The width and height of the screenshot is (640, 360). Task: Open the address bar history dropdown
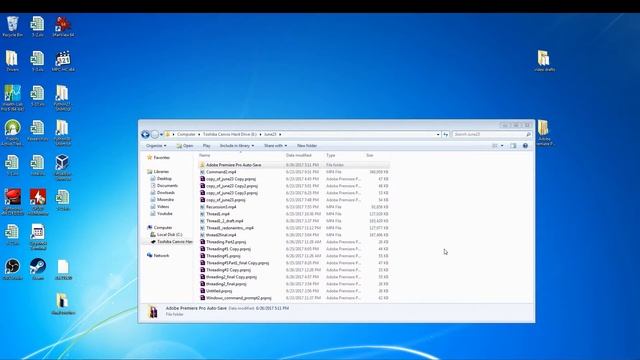pyautogui.click(x=438, y=134)
